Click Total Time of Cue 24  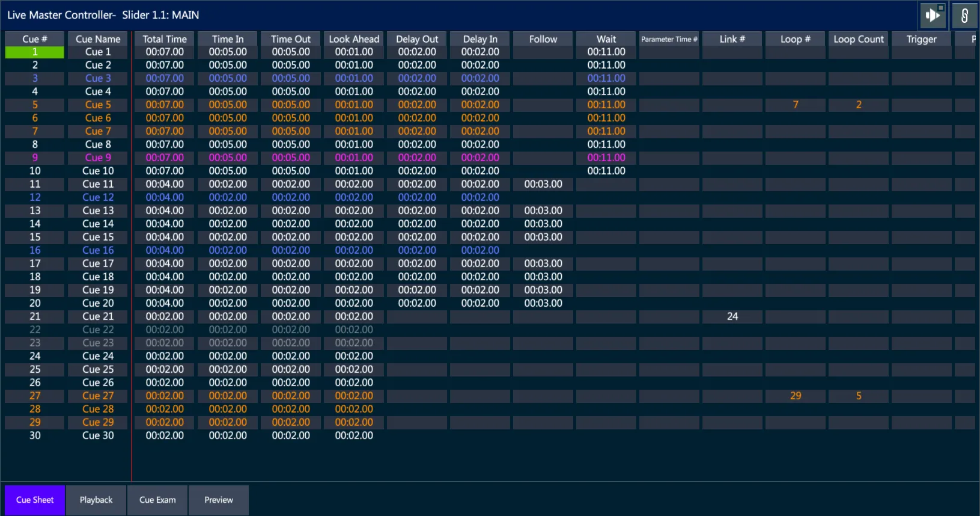165,356
